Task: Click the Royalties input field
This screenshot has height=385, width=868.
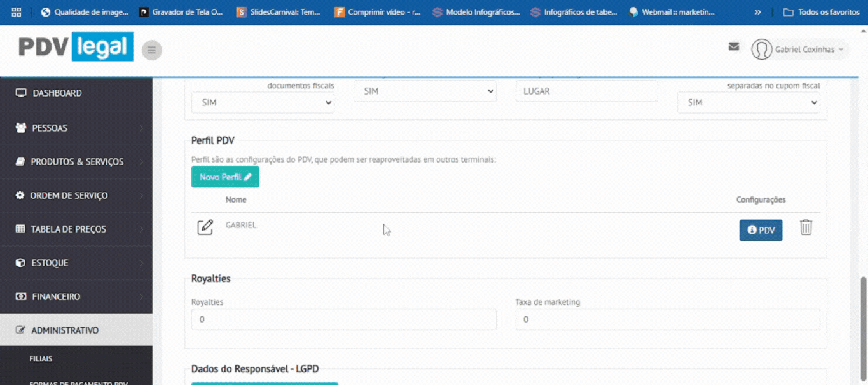Action: 343,320
